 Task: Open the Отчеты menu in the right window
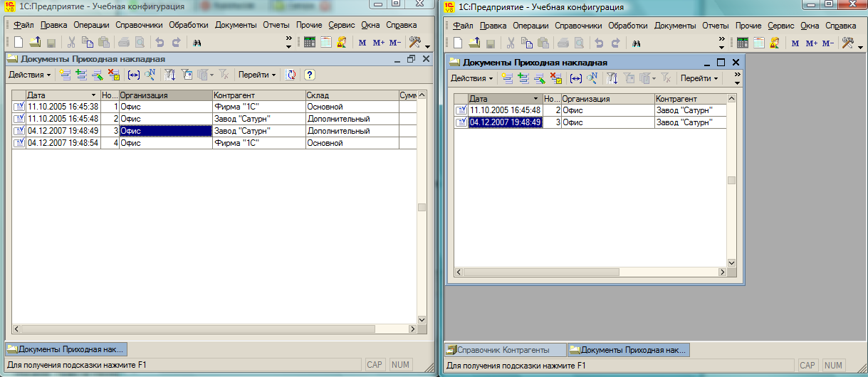(x=715, y=25)
